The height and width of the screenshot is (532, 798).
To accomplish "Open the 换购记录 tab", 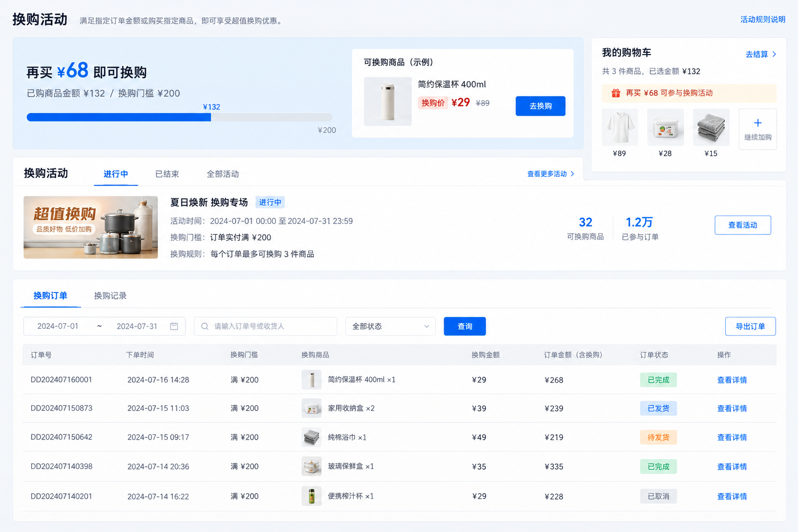I will (110, 296).
